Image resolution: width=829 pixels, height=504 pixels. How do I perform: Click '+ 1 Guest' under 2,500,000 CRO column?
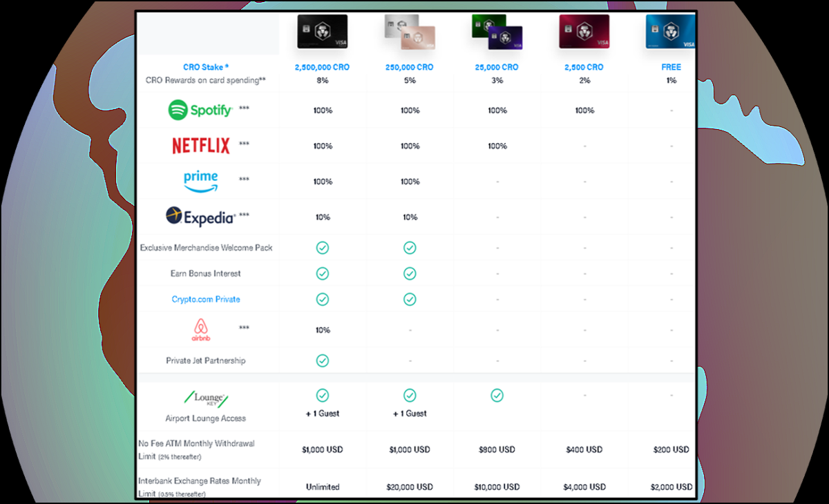point(323,414)
